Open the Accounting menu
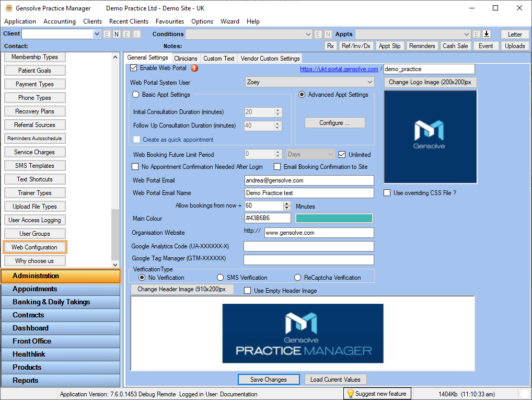 [x=60, y=21]
